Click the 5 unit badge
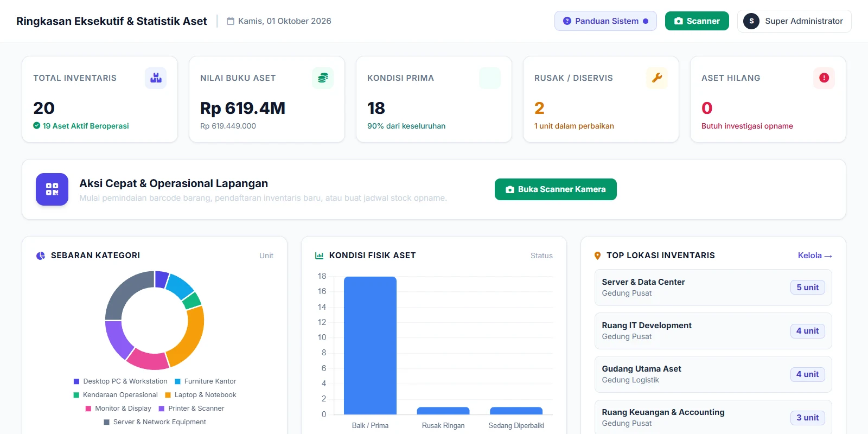Image resolution: width=868 pixels, height=434 pixels. pyautogui.click(x=807, y=288)
